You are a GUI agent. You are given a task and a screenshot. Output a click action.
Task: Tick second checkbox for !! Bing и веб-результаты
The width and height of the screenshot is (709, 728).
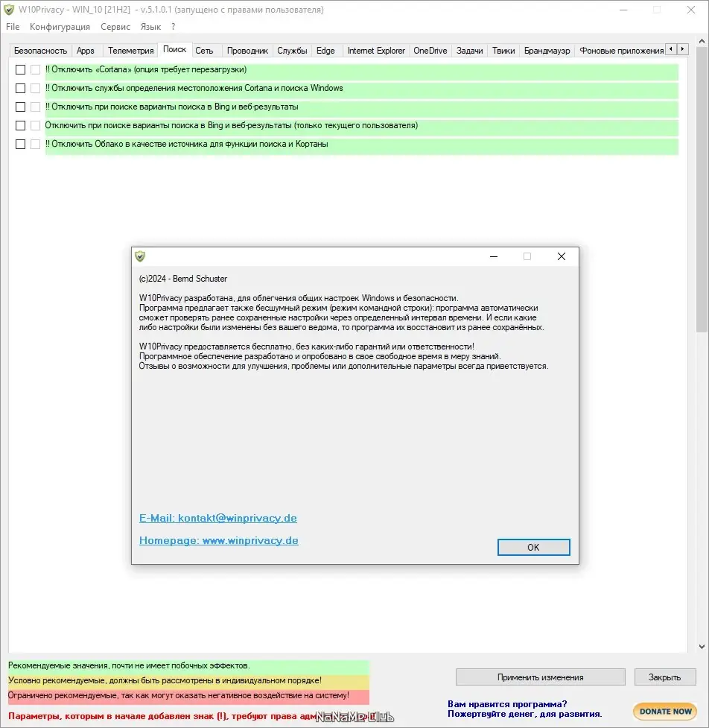tap(35, 107)
